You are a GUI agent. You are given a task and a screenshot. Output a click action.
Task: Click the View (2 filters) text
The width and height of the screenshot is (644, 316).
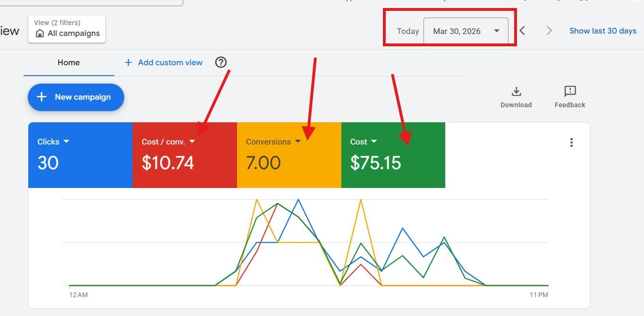(57, 23)
